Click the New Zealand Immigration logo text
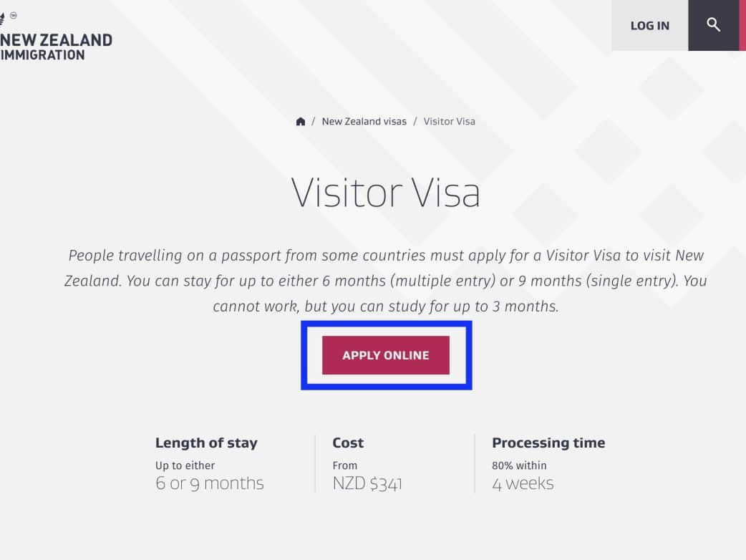The width and height of the screenshot is (746, 560). (56, 47)
